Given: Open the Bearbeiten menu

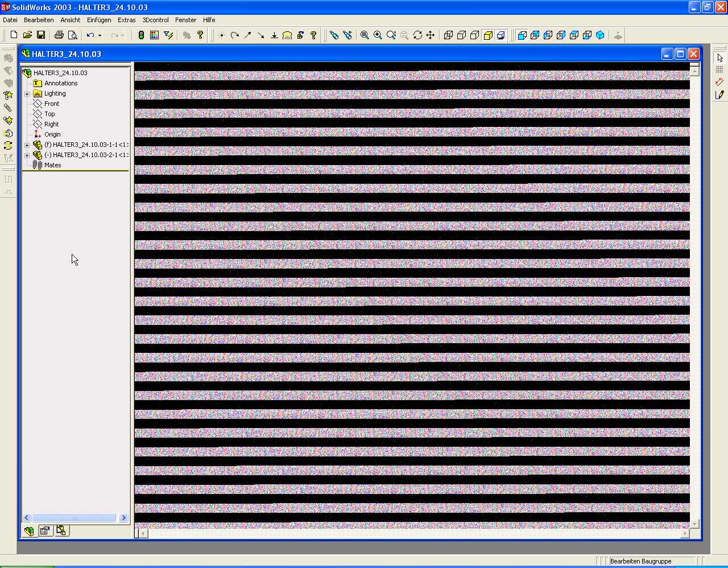Looking at the screenshot, I should [39, 20].
